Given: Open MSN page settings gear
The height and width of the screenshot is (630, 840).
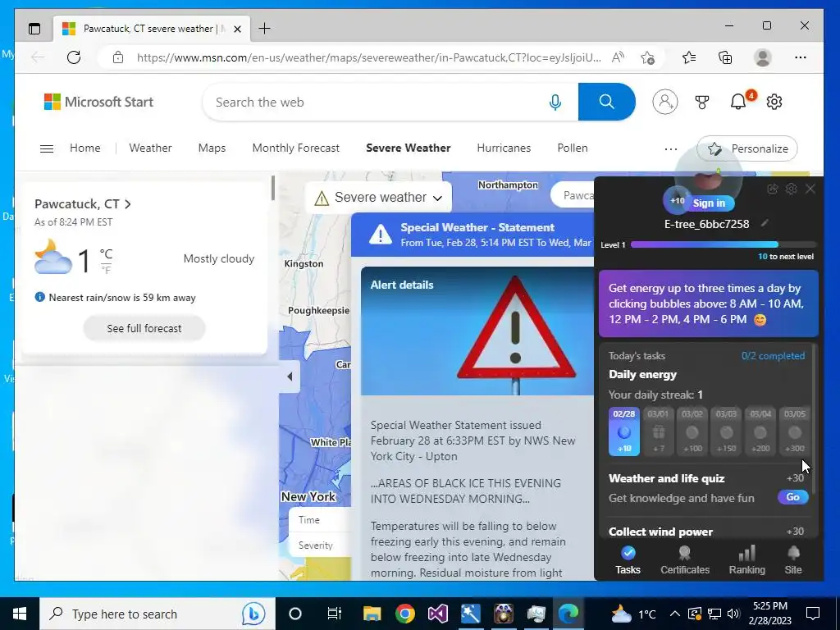Looking at the screenshot, I should pyautogui.click(x=774, y=101).
